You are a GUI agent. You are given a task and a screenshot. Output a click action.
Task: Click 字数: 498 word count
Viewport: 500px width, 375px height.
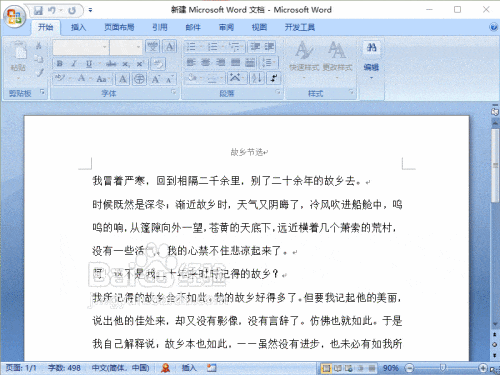(64, 368)
